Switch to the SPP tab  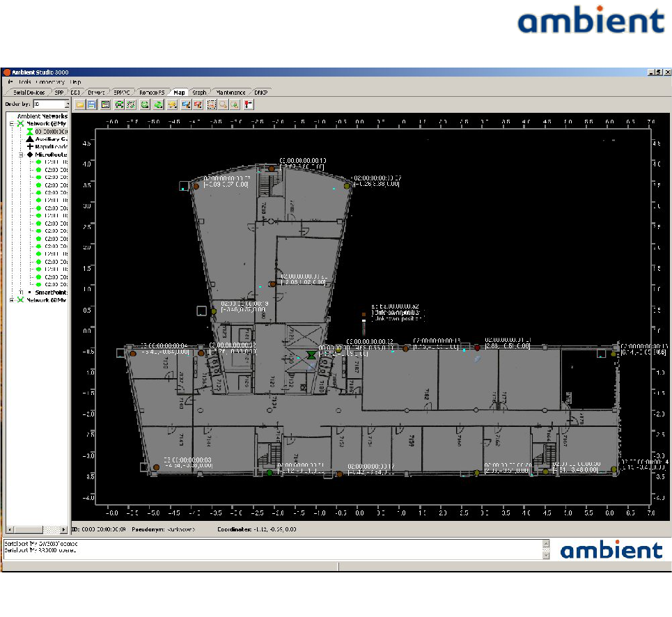[58, 93]
